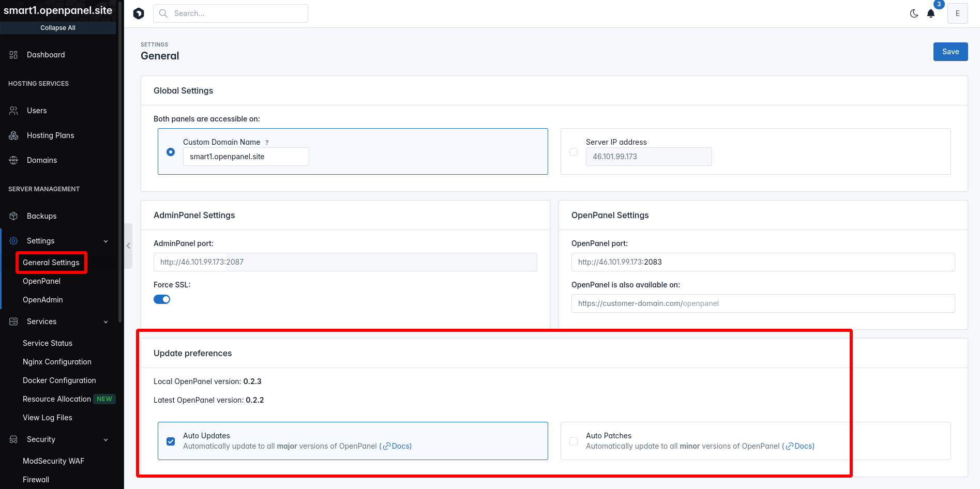The width and height of the screenshot is (980, 489).
Task: Click the Domains globe icon
Action: (x=13, y=160)
